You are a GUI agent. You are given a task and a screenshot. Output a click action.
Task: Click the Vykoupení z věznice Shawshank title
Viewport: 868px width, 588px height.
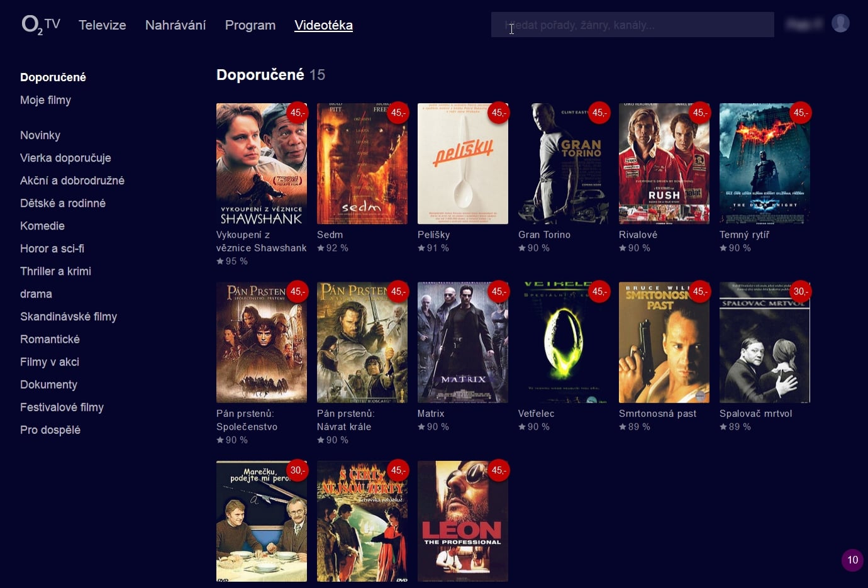[x=262, y=241]
